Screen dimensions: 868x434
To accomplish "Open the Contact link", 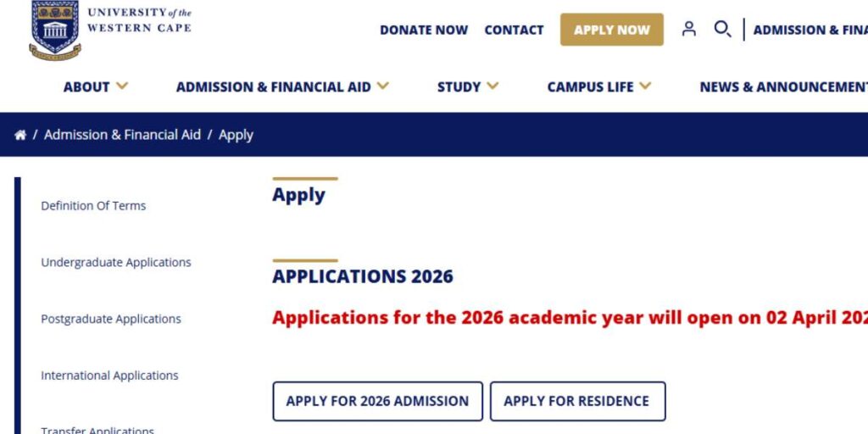I will click(x=514, y=30).
